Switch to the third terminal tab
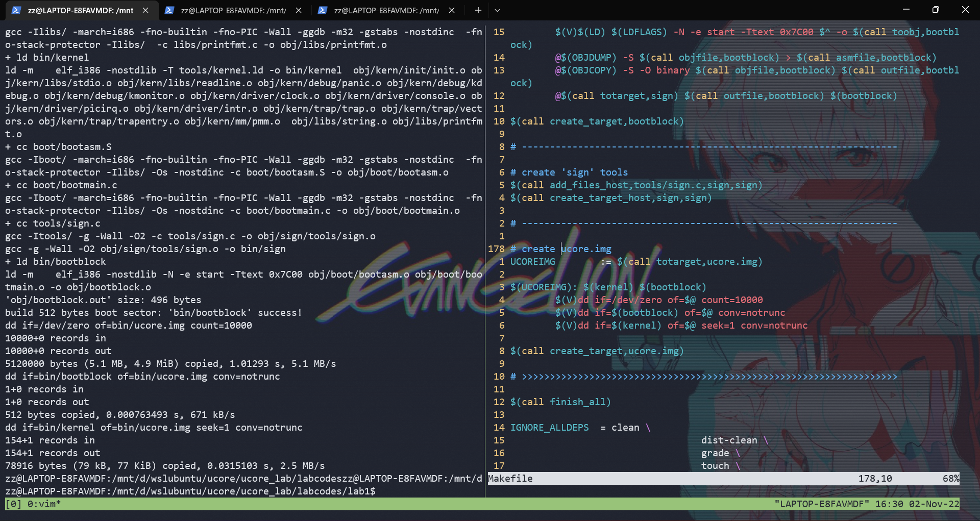 click(387, 10)
